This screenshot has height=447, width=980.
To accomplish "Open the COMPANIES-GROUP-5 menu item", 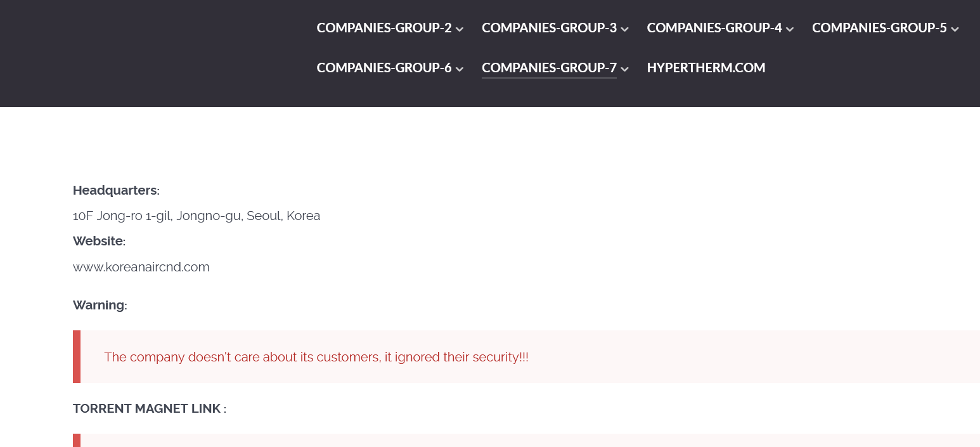I will pos(879,28).
